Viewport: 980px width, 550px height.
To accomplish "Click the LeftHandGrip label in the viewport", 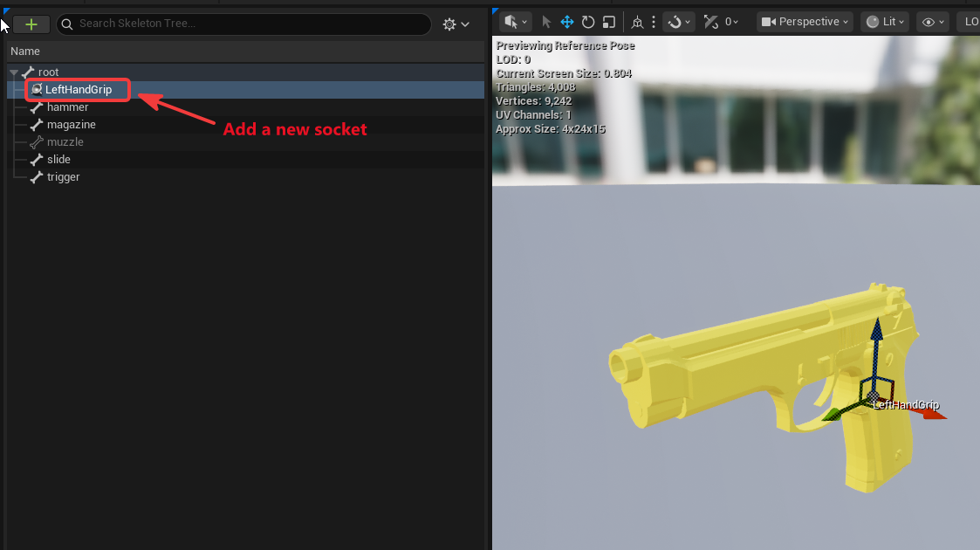I will tap(906, 405).
